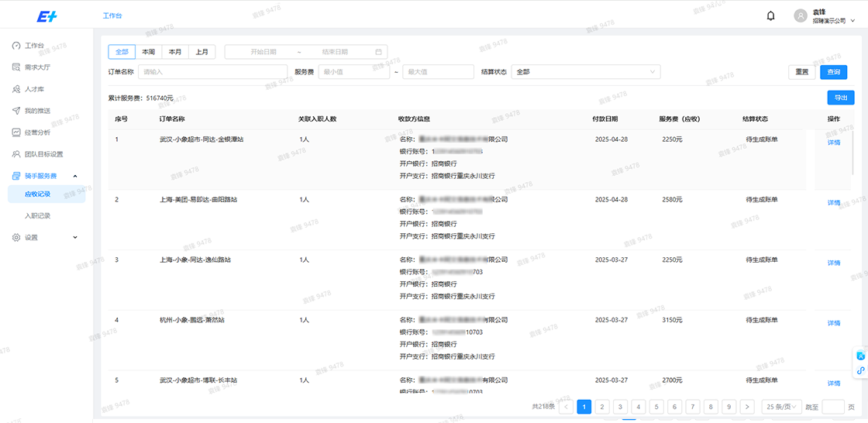Viewport: 868px width, 423px height.
Task: Click the E+ logo
Action: point(46,16)
